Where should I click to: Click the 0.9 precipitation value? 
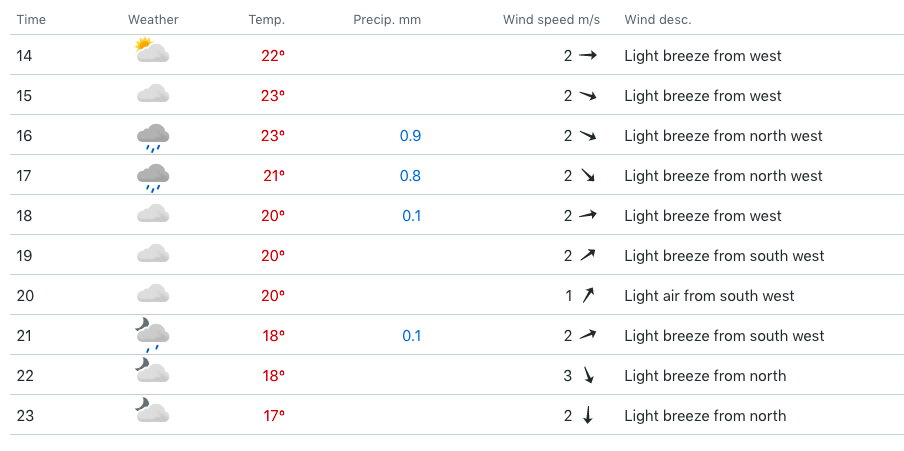[x=410, y=136]
